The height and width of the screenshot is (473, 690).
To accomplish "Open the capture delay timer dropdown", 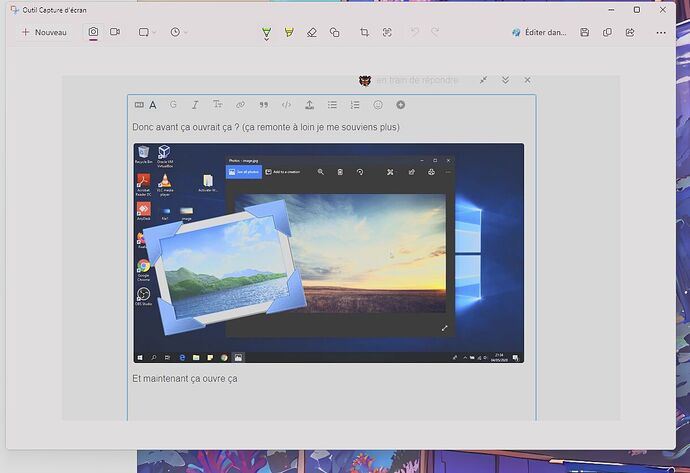I will pos(179,32).
